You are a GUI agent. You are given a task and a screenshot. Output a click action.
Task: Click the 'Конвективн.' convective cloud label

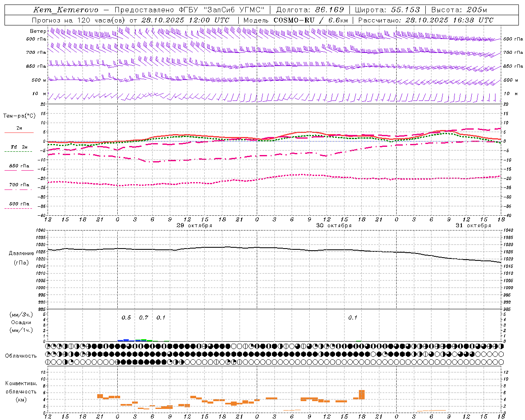coord(21,383)
